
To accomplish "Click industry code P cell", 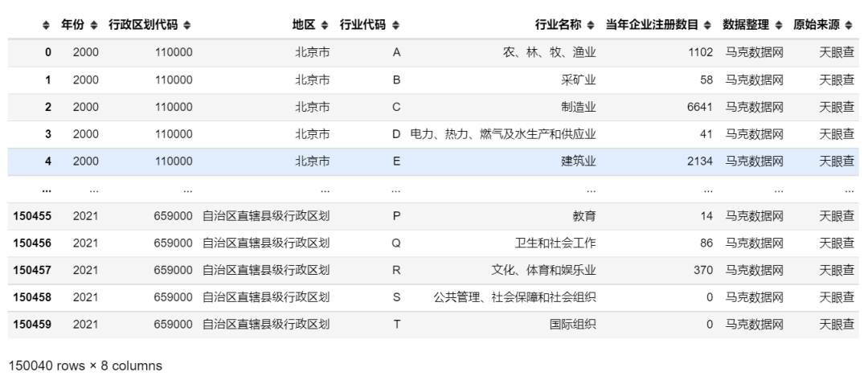I will [396, 216].
